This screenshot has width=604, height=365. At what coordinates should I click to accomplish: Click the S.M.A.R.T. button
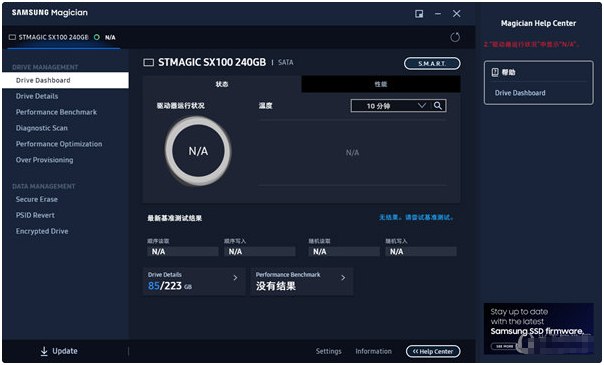[432, 64]
